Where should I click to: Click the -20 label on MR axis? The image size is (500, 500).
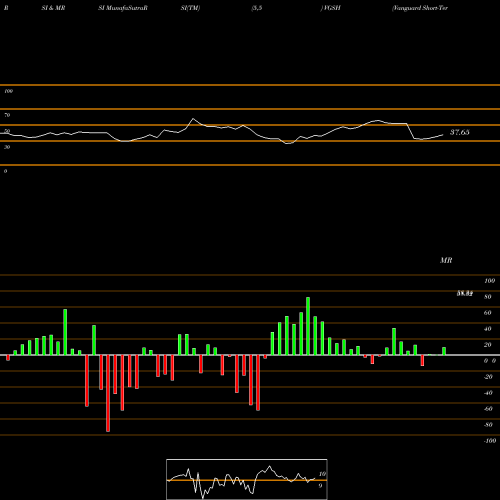click(x=488, y=377)
